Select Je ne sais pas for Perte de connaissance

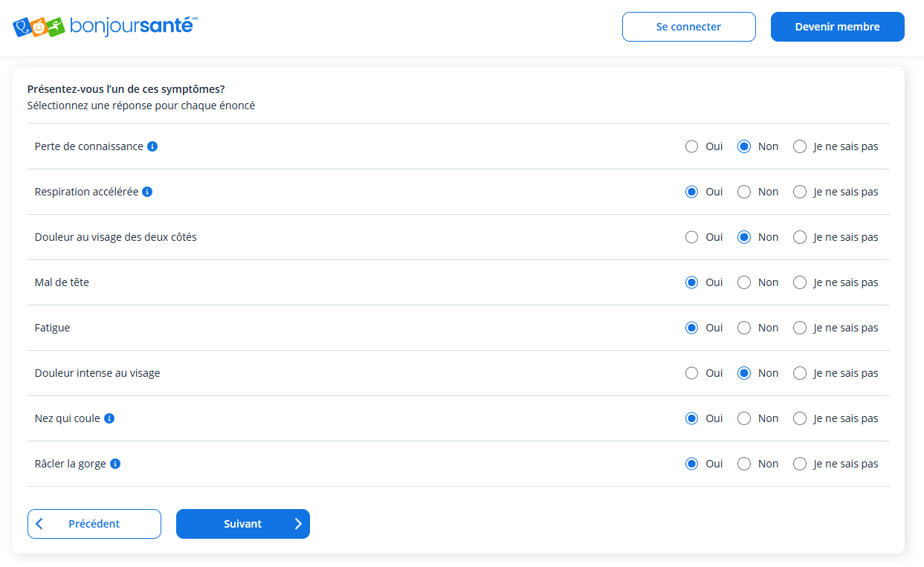tap(800, 146)
